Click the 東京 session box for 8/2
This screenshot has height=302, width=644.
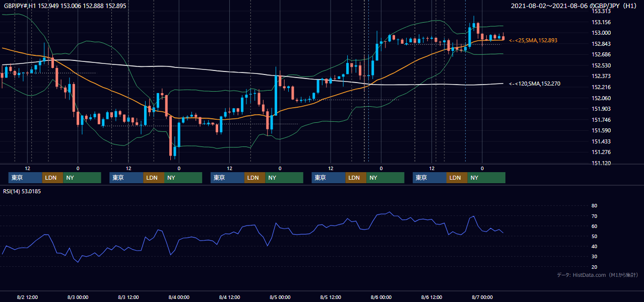coord(25,178)
